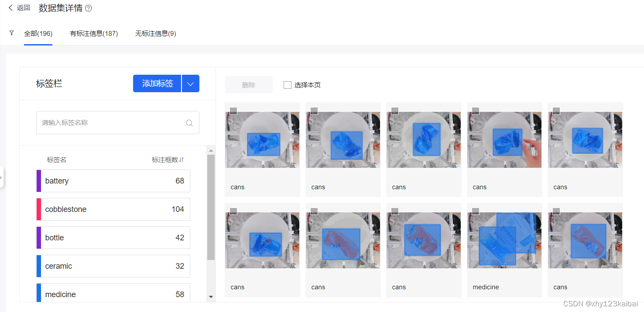Image resolution: width=644 pixels, height=312 pixels.
Task: Click the label list scrollbar up arrow
Action: tap(211, 150)
